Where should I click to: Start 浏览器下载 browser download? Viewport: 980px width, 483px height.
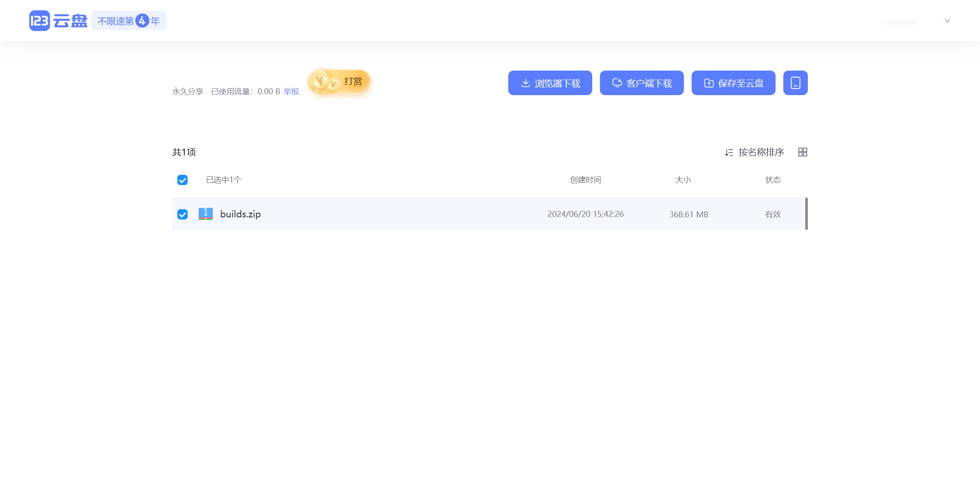(x=550, y=83)
